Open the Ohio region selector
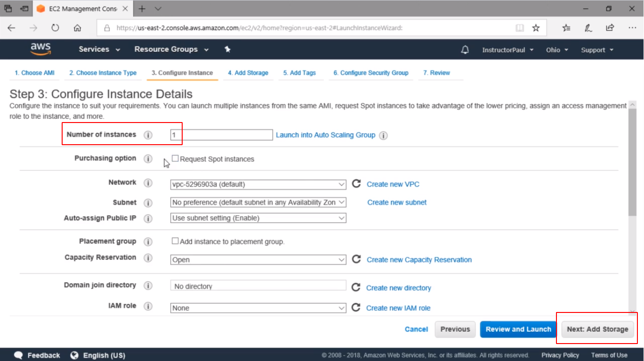 pos(557,50)
